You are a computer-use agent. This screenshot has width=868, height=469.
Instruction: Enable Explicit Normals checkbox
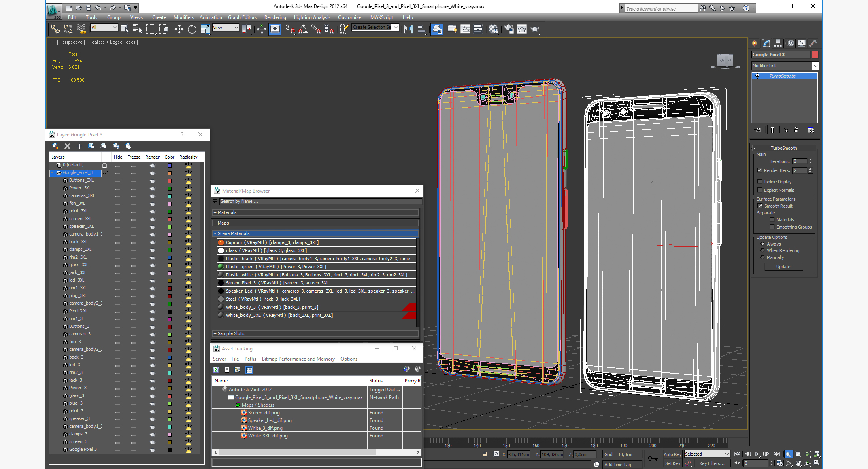pyautogui.click(x=760, y=190)
